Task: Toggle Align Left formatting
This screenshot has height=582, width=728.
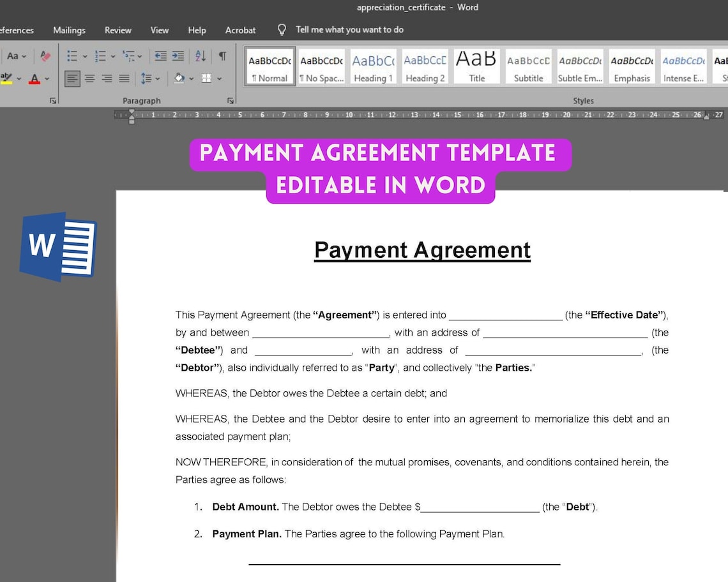Action: (72, 77)
